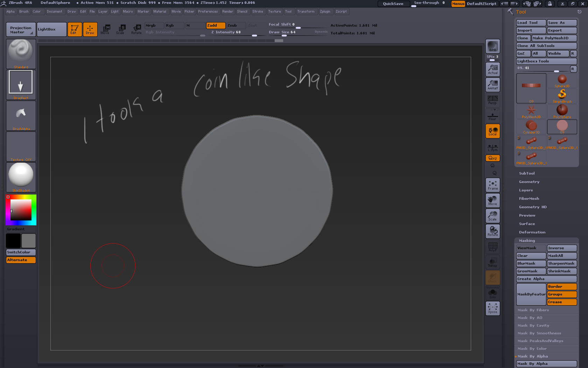Render with the BPR button
The width and height of the screenshot is (588, 368).
(x=492, y=46)
